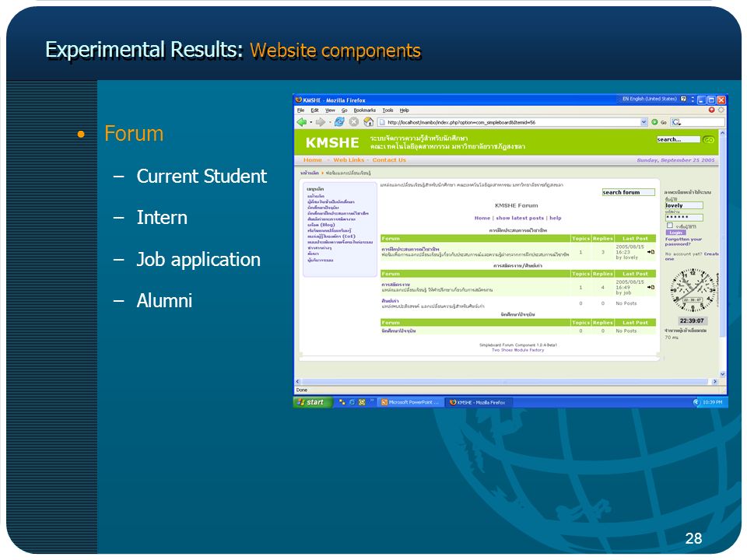The height and width of the screenshot is (560, 747).
Task: Click the language bar EN English indicator
Action: coord(649,99)
